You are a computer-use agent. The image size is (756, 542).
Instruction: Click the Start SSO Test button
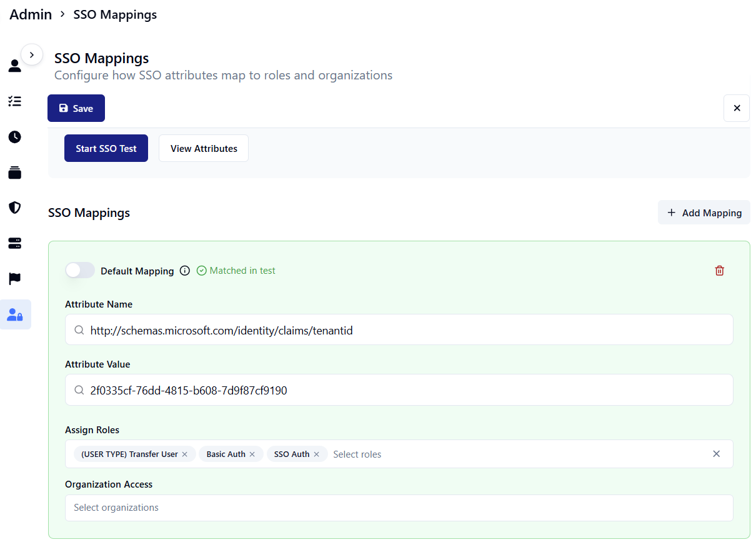(106, 148)
